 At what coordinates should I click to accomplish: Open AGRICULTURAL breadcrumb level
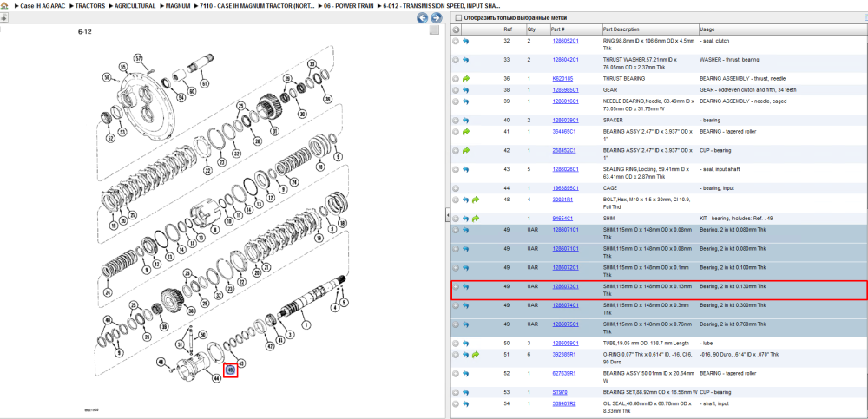135,6
